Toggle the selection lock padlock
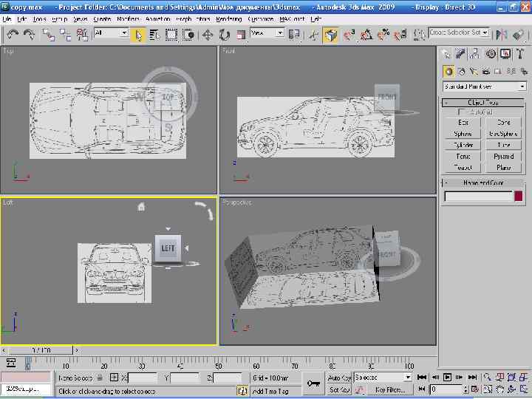Image resolution: width=532 pixels, height=399 pixels. pos(100,378)
